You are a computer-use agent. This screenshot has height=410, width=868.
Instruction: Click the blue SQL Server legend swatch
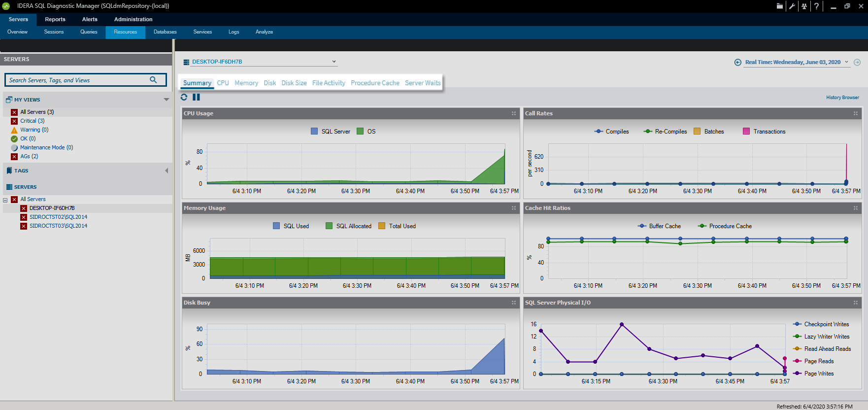314,132
